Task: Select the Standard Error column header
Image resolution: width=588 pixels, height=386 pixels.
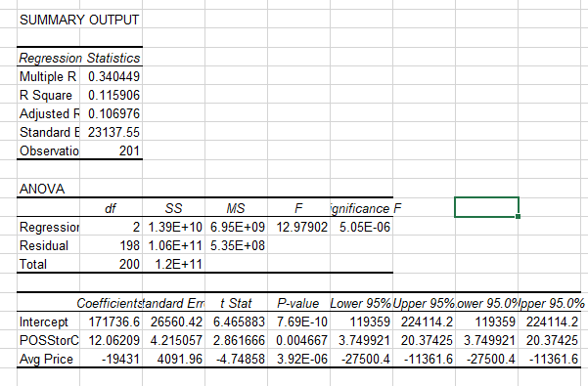Action: tap(173, 303)
